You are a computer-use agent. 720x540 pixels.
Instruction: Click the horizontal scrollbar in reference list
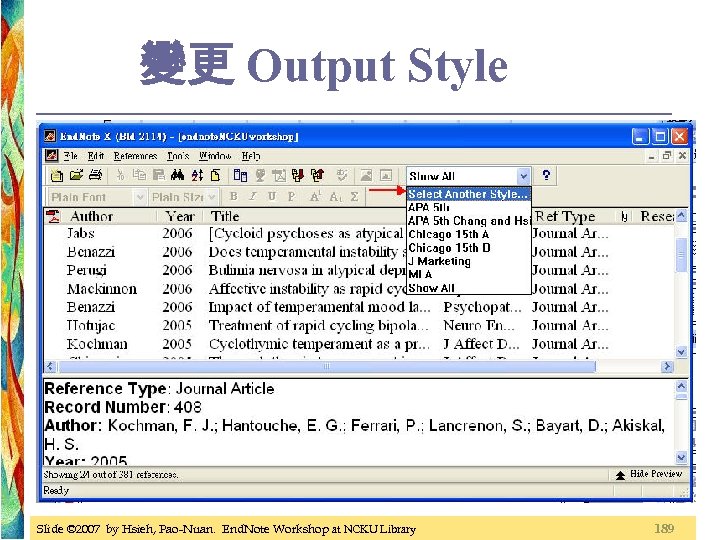[x=327, y=366]
